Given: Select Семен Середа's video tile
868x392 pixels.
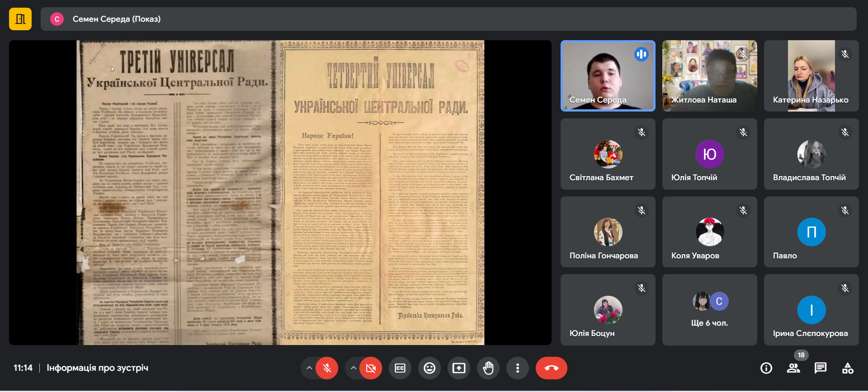Looking at the screenshot, I should [608, 76].
